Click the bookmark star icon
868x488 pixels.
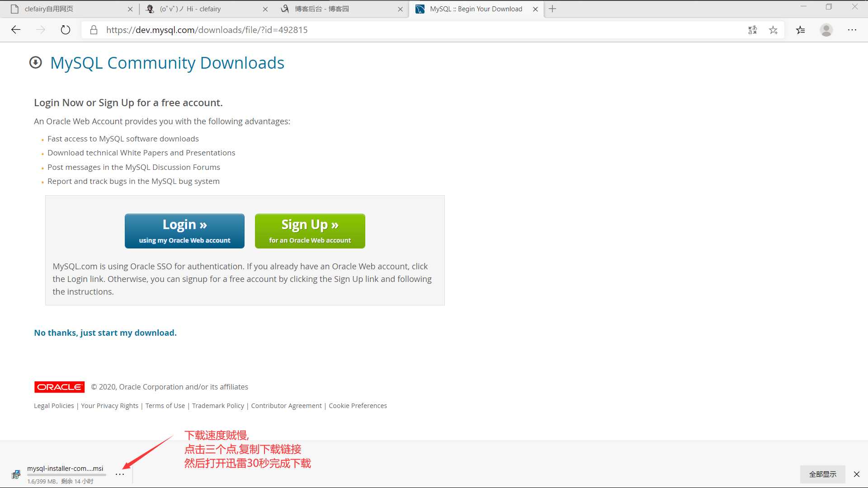point(773,30)
